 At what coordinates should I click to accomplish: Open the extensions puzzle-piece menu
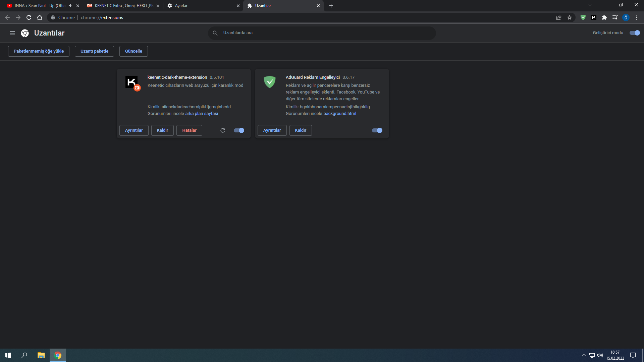[x=604, y=17]
